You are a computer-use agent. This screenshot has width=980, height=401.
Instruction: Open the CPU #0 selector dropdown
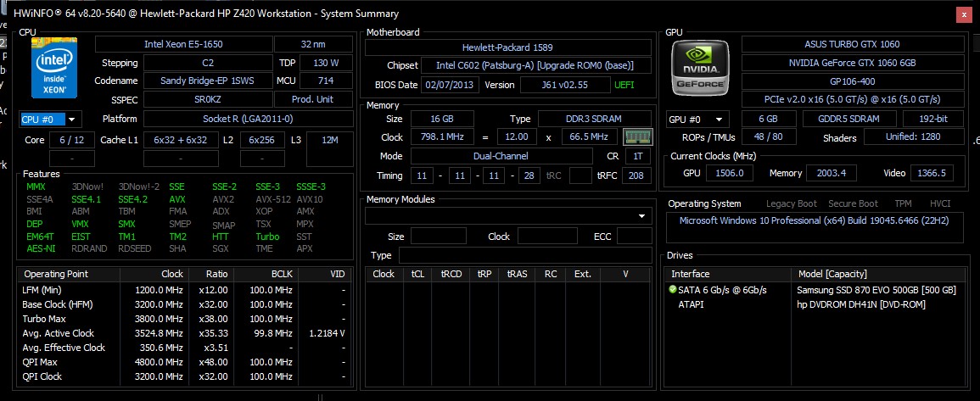coord(49,120)
